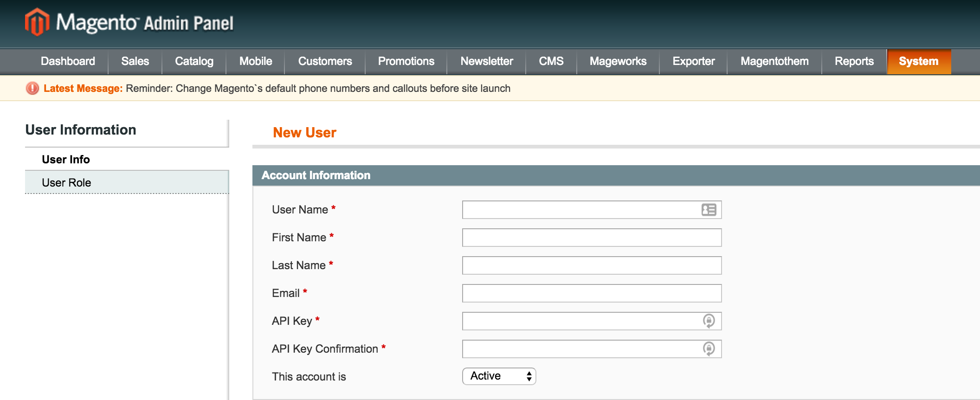Click the 'API Key Confirmation' field label
The width and height of the screenshot is (980, 400).
pos(325,349)
